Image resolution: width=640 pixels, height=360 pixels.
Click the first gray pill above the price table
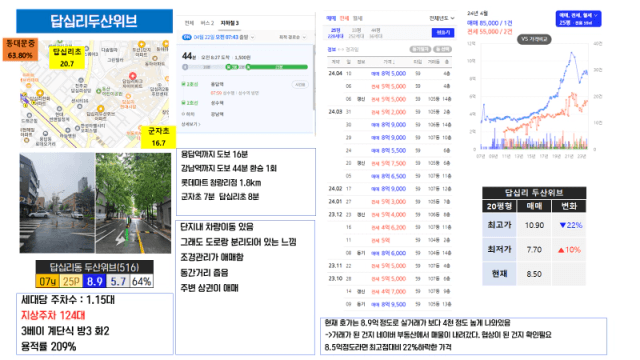[420, 49]
